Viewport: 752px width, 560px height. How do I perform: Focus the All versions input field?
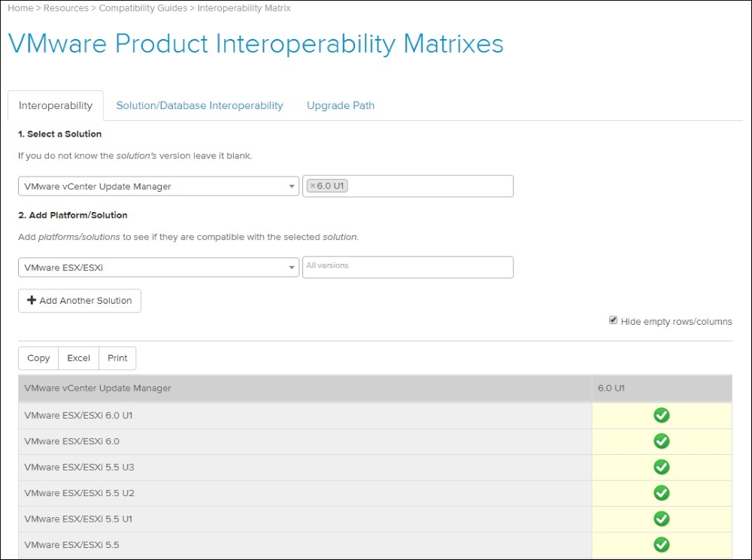(x=408, y=267)
